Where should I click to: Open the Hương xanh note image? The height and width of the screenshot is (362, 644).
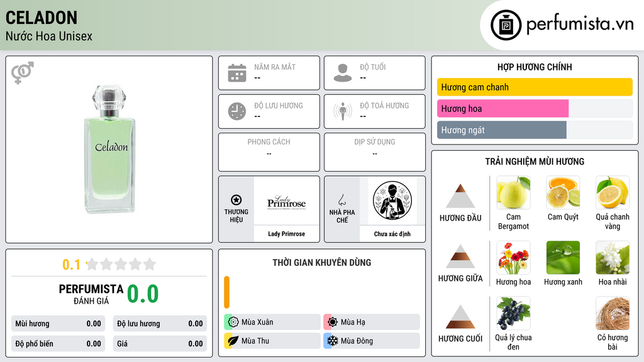click(x=563, y=257)
